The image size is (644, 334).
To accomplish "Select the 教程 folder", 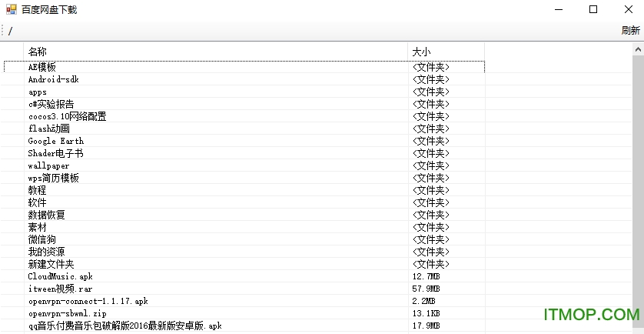I will [37, 190].
